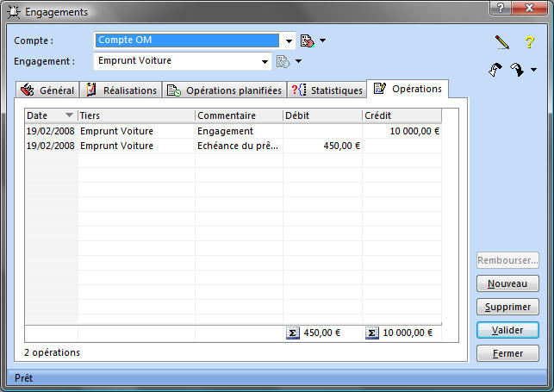Expand the arrow next to Engagement icon

click(x=298, y=61)
